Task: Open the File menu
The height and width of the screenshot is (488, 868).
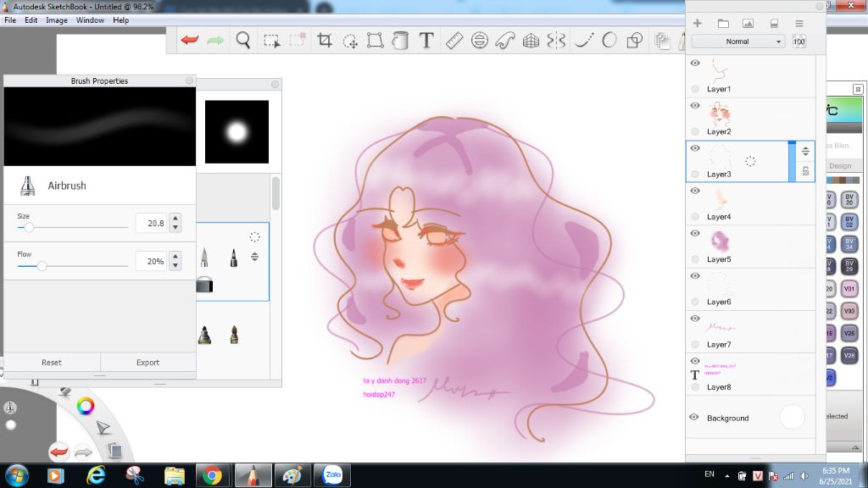Action: (10, 20)
